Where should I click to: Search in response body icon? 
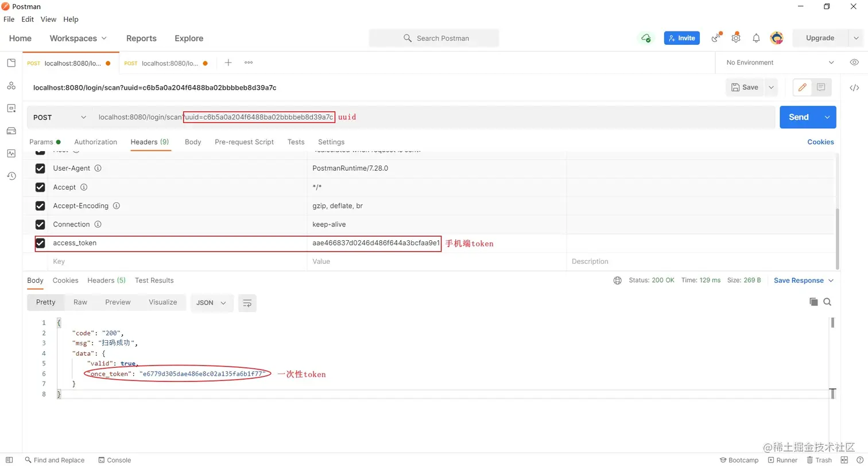point(827,302)
